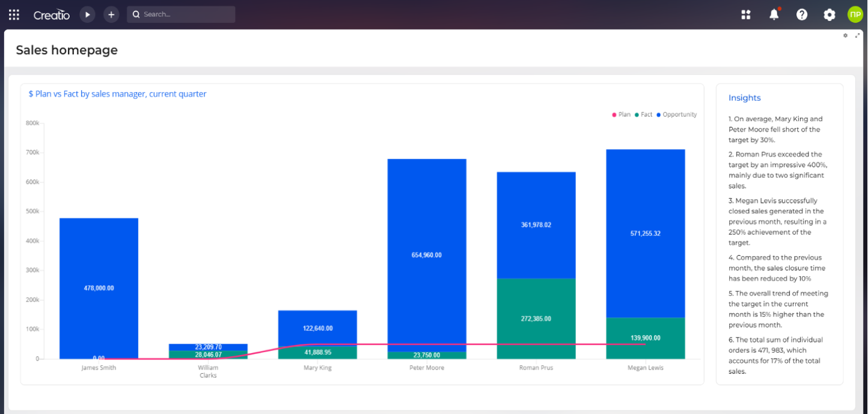The height and width of the screenshot is (414, 868).
Task: Click the Creatio logo
Action: [x=52, y=15]
